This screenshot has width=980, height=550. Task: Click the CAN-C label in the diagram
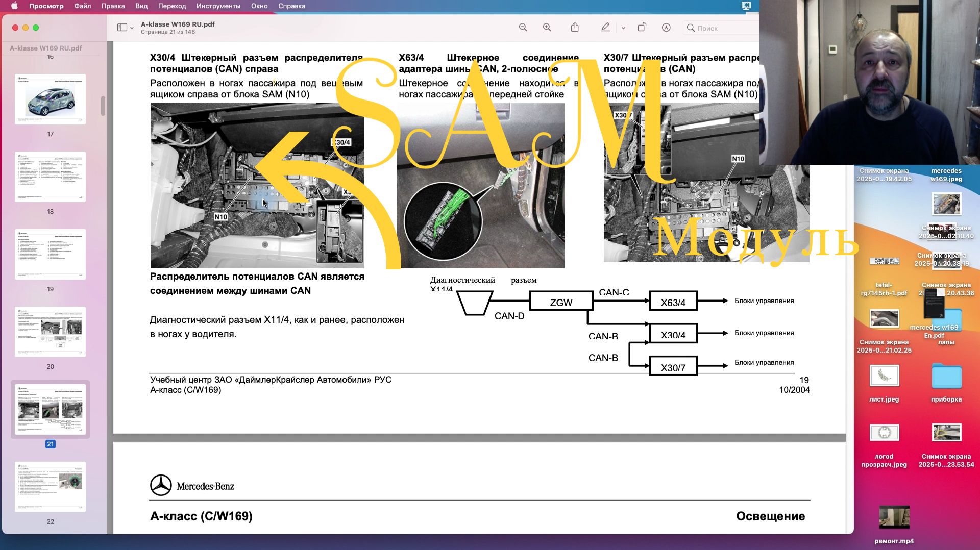[x=614, y=292]
